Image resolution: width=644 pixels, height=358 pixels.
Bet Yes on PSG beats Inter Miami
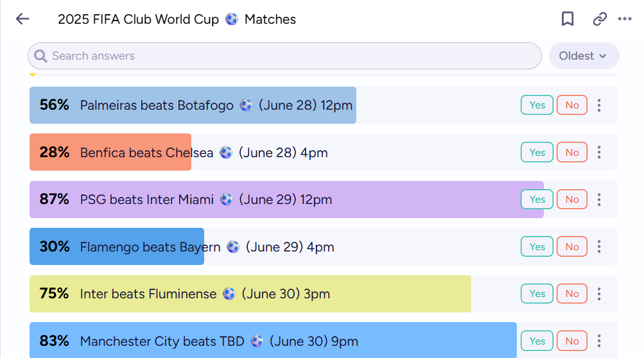(537, 200)
